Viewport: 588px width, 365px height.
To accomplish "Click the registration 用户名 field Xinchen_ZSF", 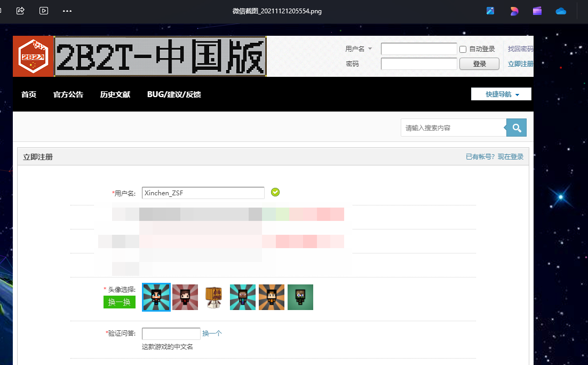I will tap(203, 193).
